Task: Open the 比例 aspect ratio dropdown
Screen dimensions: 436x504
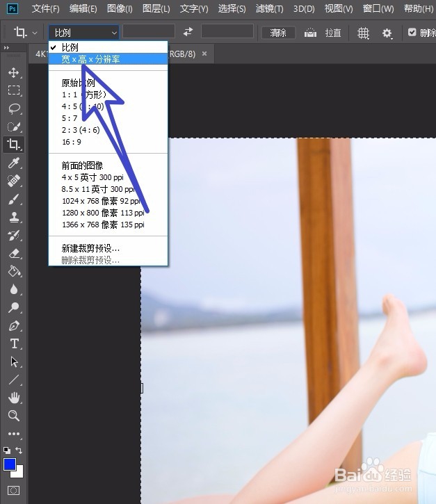Action: (x=83, y=33)
